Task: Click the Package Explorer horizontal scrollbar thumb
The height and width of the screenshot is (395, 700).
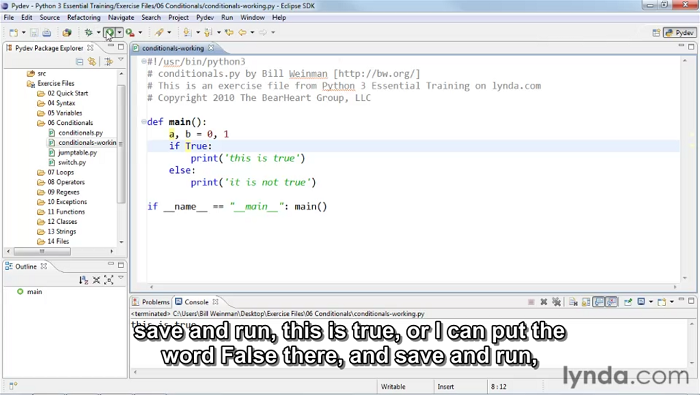Action: [42, 251]
